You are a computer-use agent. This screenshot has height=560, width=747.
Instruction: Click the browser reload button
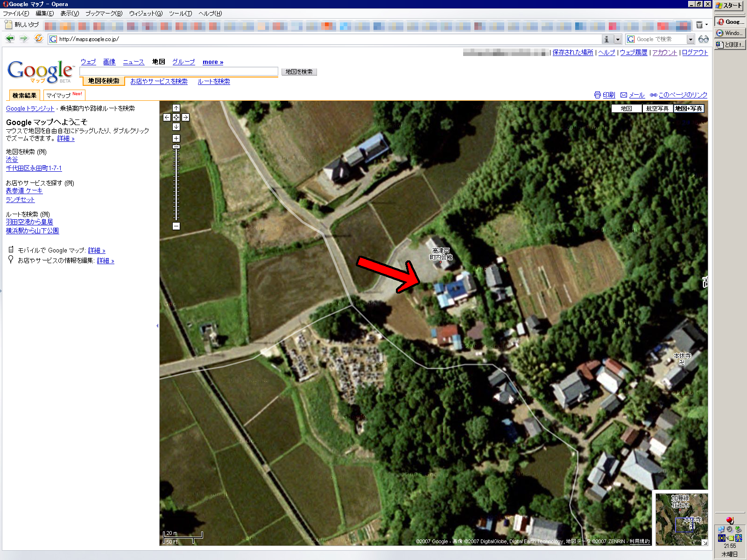point(38,39)
